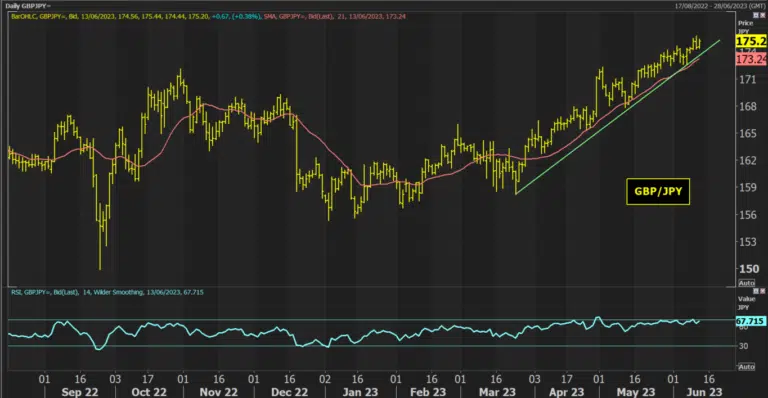Click the Jun 23 month label on time axis

coord(704,392)
